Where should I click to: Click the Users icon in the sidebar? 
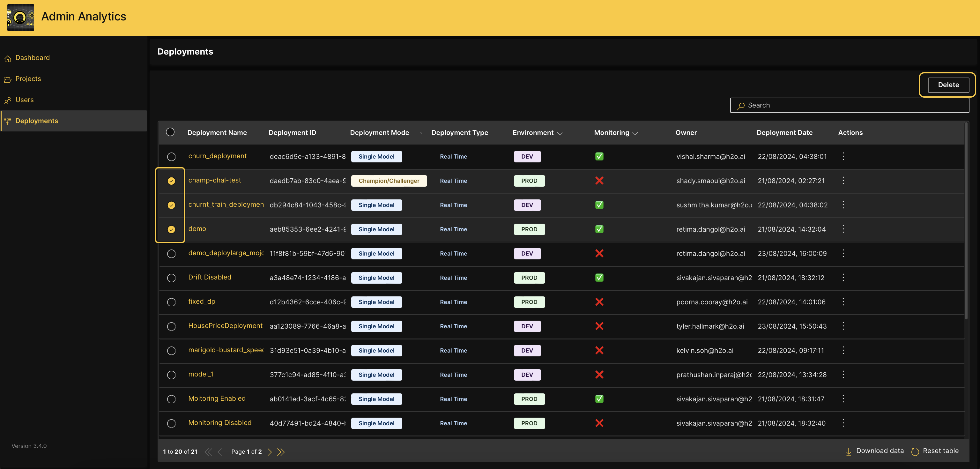(8, 100)
